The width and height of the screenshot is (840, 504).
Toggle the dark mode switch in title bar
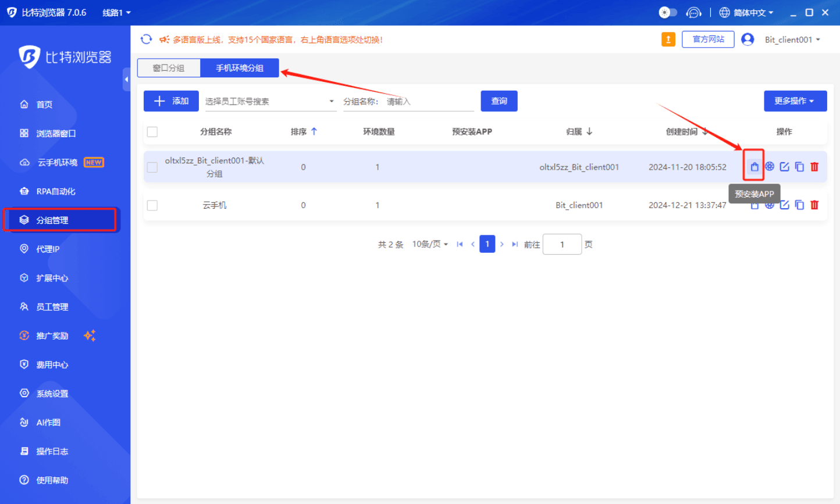(x=668, y=13)
